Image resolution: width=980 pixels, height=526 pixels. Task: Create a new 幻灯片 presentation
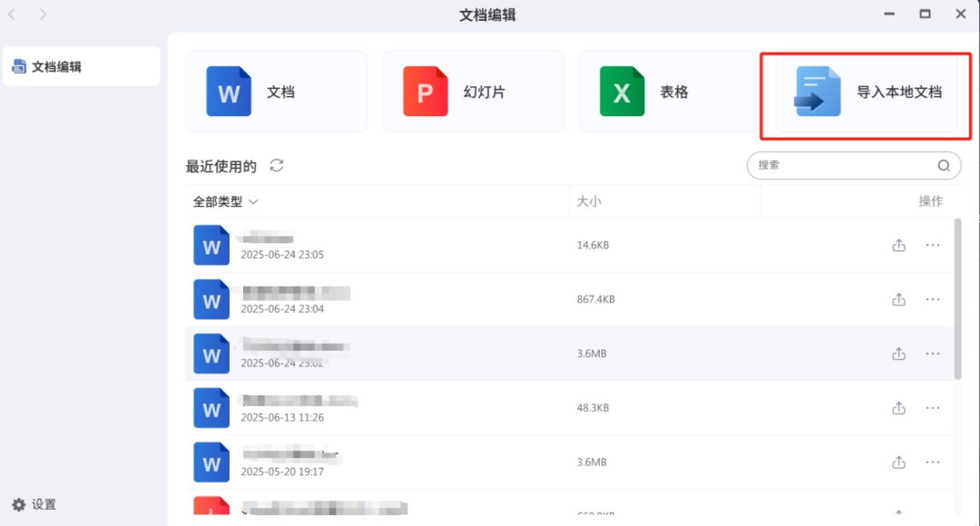click(x=473, y=92)
